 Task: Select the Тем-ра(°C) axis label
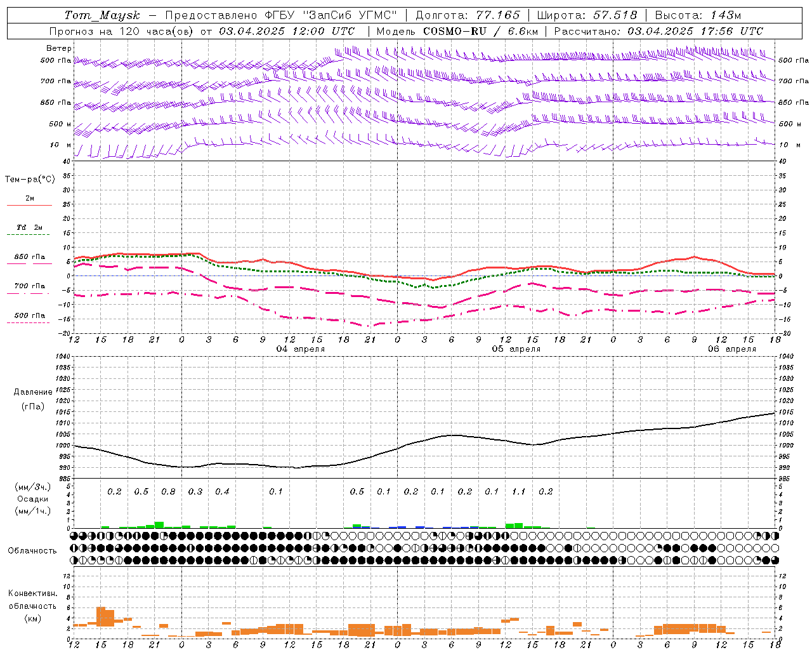[30, 180]
